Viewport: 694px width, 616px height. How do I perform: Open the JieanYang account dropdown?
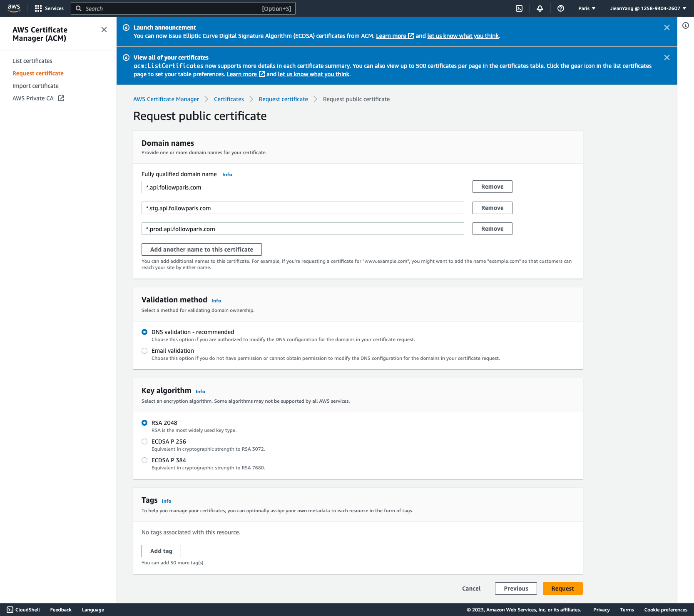click(648, 8)
